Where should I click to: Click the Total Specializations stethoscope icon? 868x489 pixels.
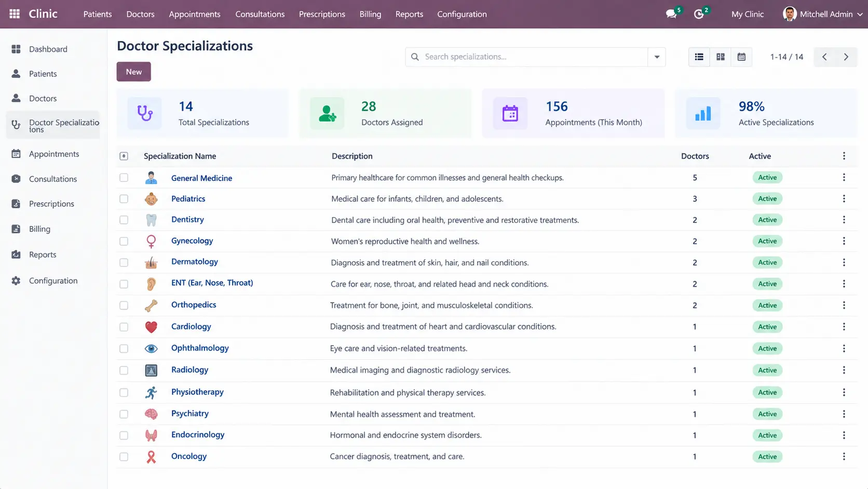pos(145,113)
